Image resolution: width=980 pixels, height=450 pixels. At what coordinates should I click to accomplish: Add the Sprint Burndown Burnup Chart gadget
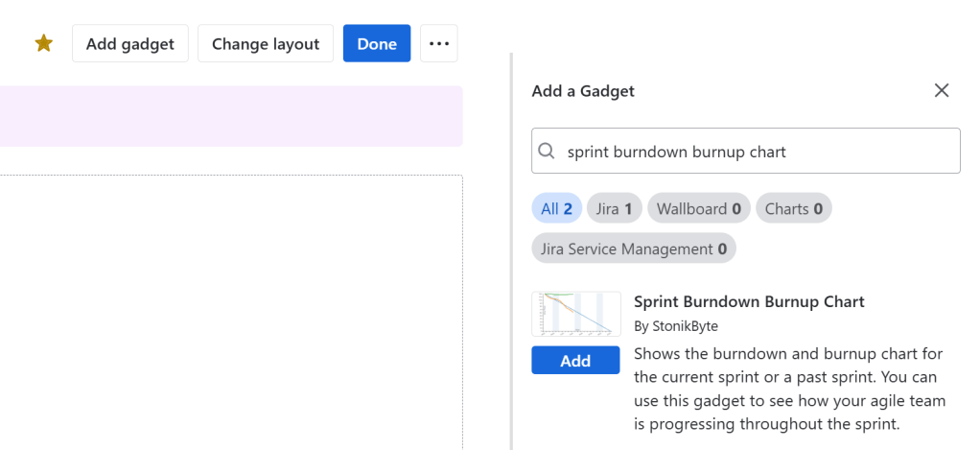pyautogui.click(x=575, y=361)
